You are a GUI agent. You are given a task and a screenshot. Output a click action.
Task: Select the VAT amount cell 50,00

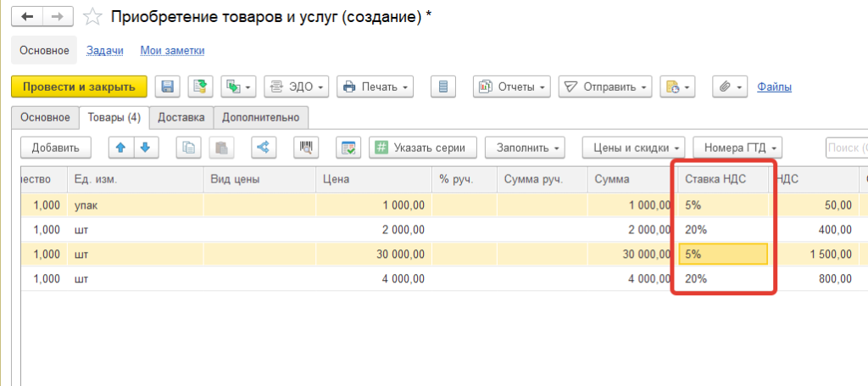coord(814,205)
